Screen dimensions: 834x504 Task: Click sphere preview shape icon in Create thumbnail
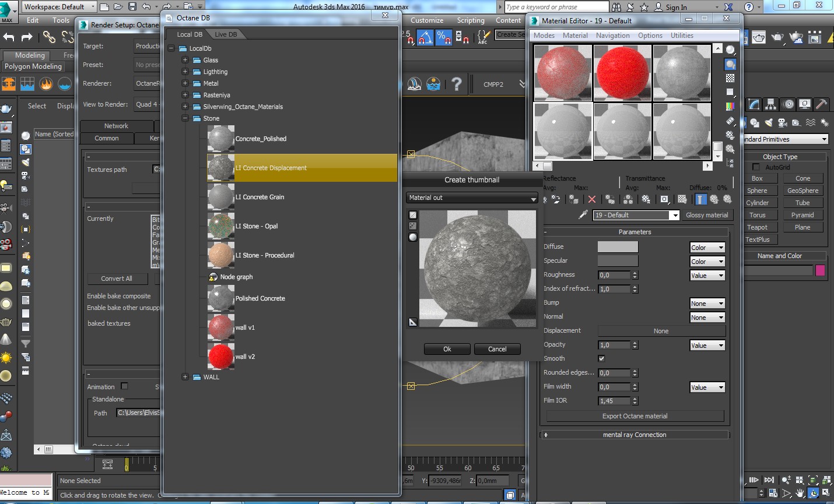tap(413, 237)
